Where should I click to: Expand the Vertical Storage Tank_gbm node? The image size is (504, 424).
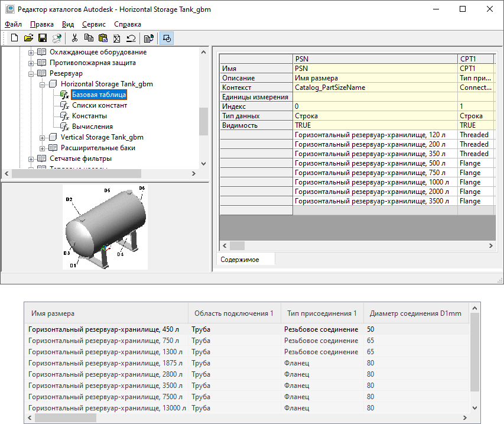tap(42, 138)
